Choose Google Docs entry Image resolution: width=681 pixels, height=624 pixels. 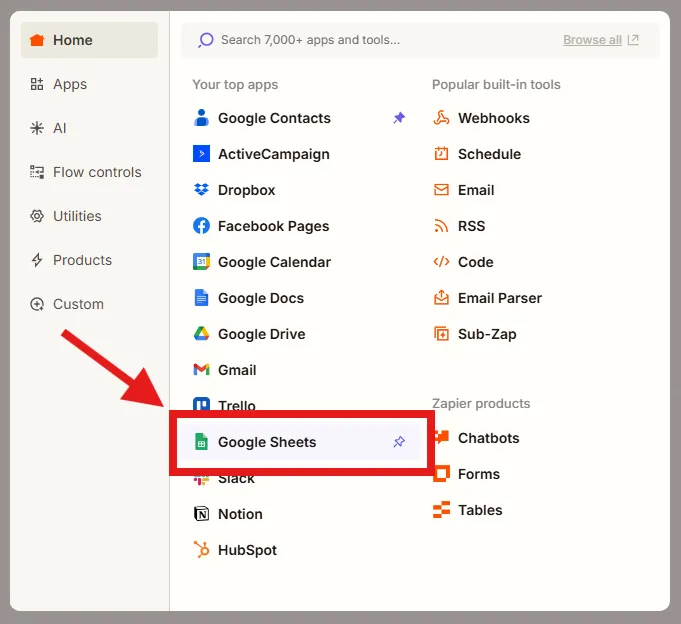point(261,298)
